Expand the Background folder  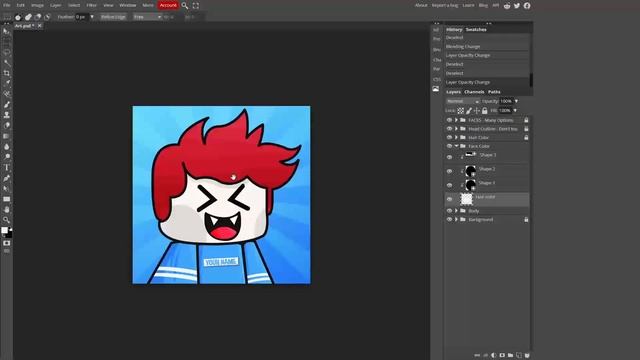[456, 220]
